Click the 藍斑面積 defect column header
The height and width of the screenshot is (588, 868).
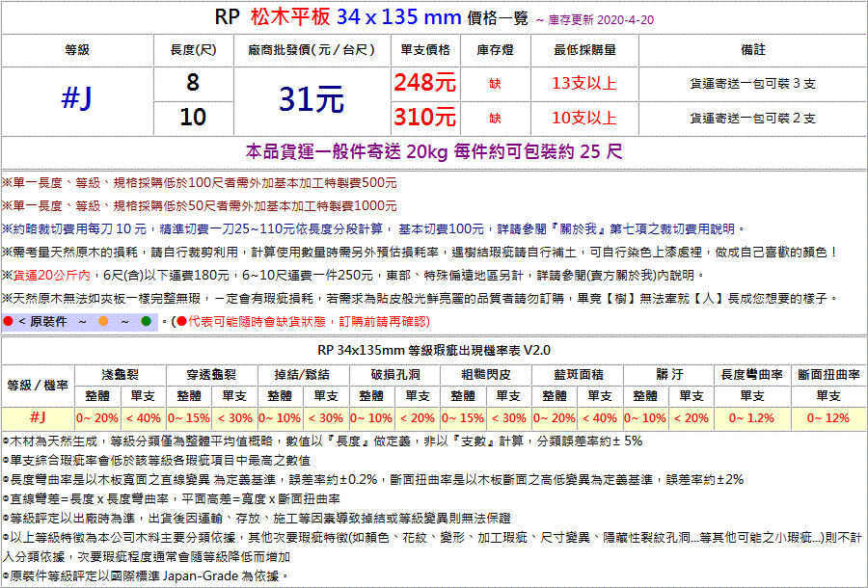[x=579, y=374]
